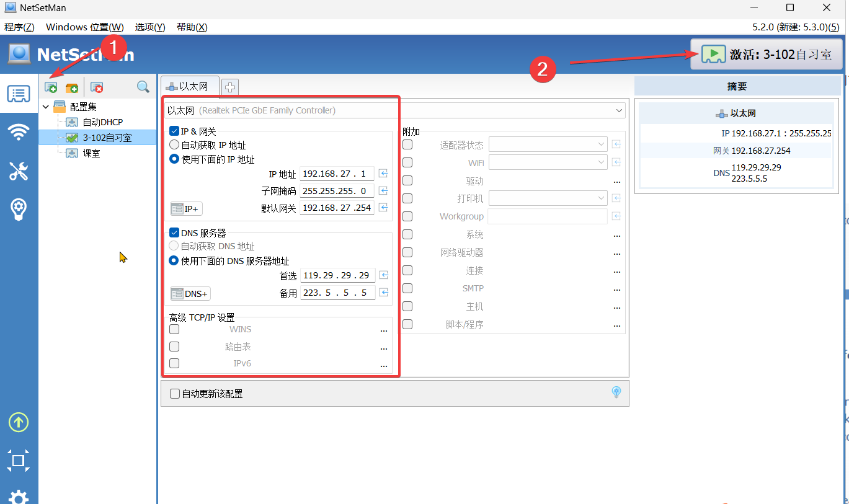Delete the selected profile via toolbar icon
Screen dimensions: 849x504
pyautogui.click(x=97, y=87)
